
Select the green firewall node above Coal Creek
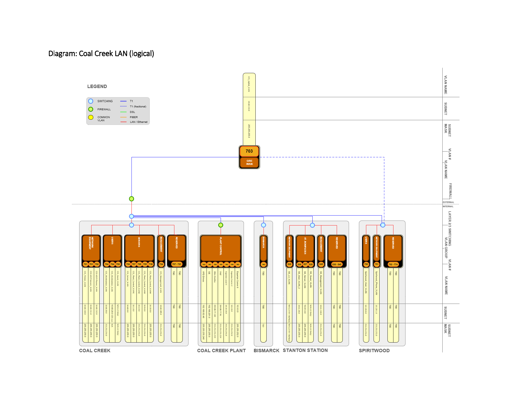131,199
